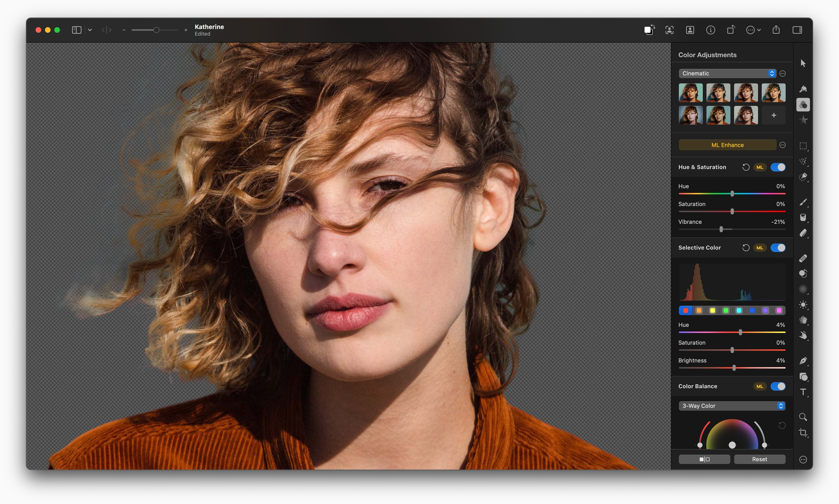Click the Vibrance slider track
The image size is (839, 504).
tap(754, 229)
